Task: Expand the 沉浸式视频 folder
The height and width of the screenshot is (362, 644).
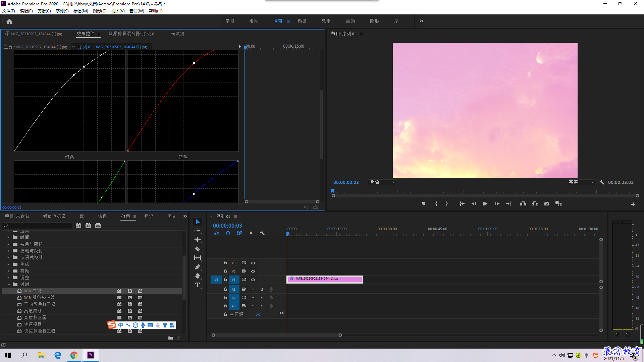Action: click(8, 257)
